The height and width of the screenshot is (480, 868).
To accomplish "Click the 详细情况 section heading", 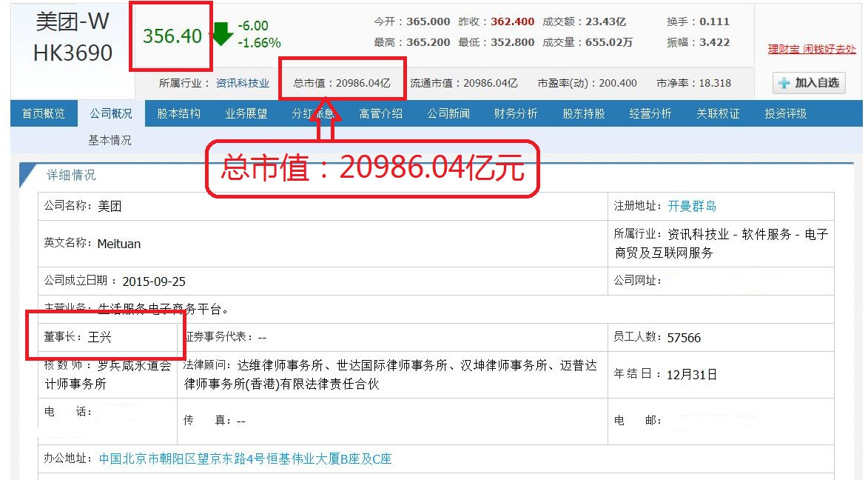I will 71,175.
